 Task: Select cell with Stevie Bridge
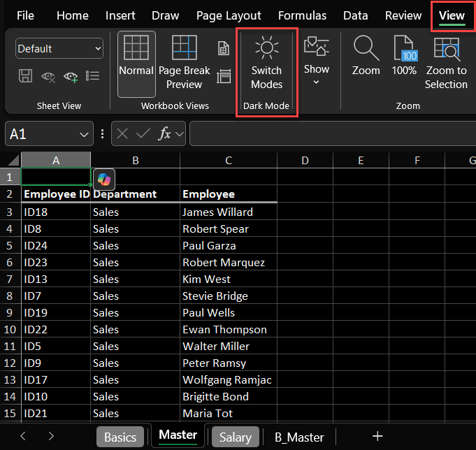(x=229, y=296)
